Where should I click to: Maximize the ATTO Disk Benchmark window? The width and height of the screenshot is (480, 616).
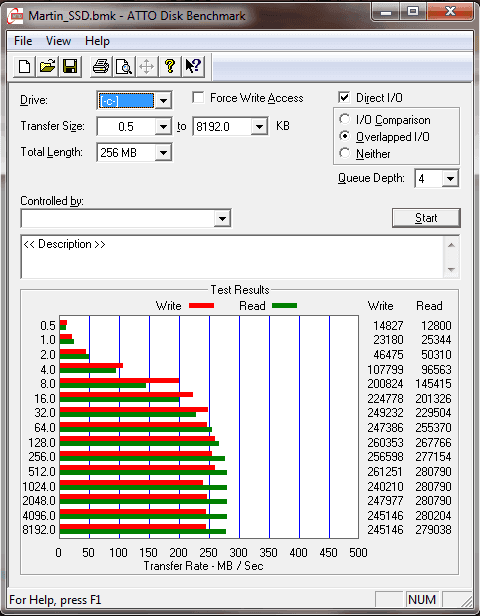[x=412, y=12]
